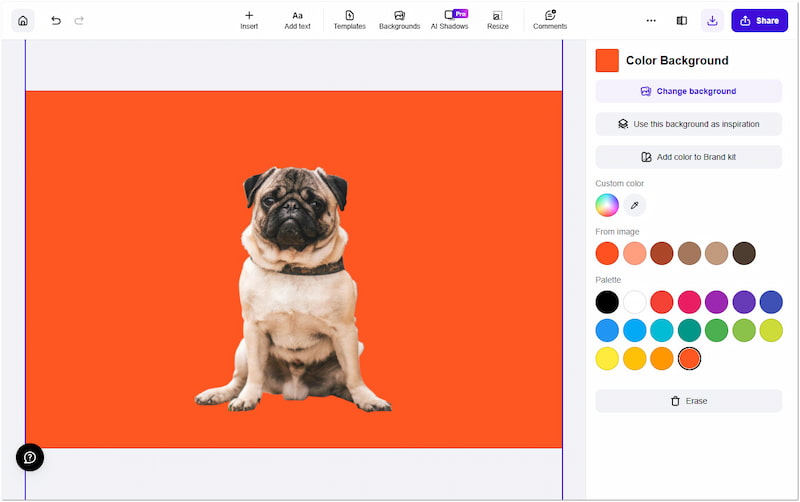Open the Backgrounds menu
Viewport: 800px width, 502px height.
(x=399, y=19)
